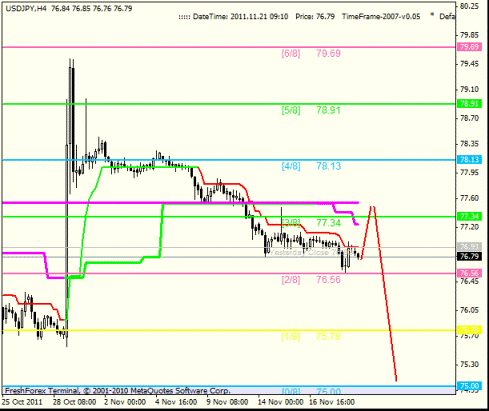Select the [4/8] level label
Image resolution: width=489 pixels, height=411 pixels.
click(291, 166)
